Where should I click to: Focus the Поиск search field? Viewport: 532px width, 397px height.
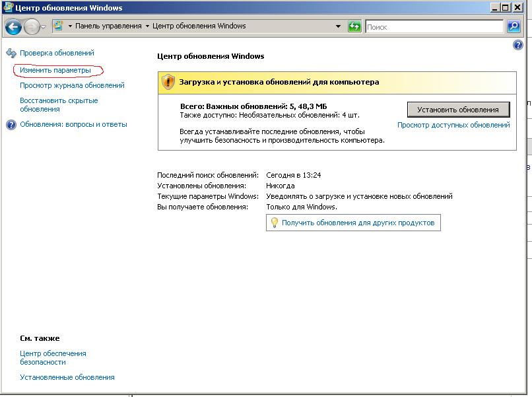pyautogui.click(x=434, y=26)
